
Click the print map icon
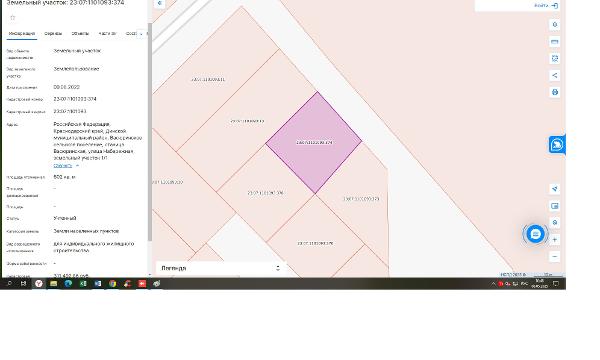(x=555, y=92)
